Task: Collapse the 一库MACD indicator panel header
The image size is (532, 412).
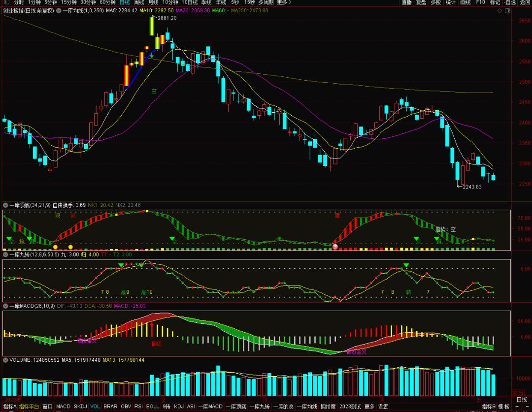Action: pos(5,306)
